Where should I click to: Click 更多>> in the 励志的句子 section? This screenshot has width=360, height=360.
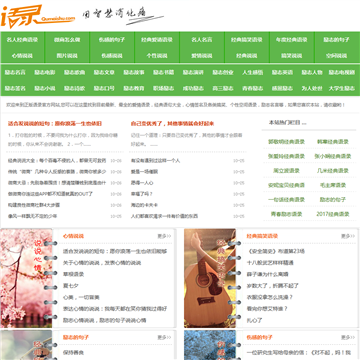pos(164,337)
